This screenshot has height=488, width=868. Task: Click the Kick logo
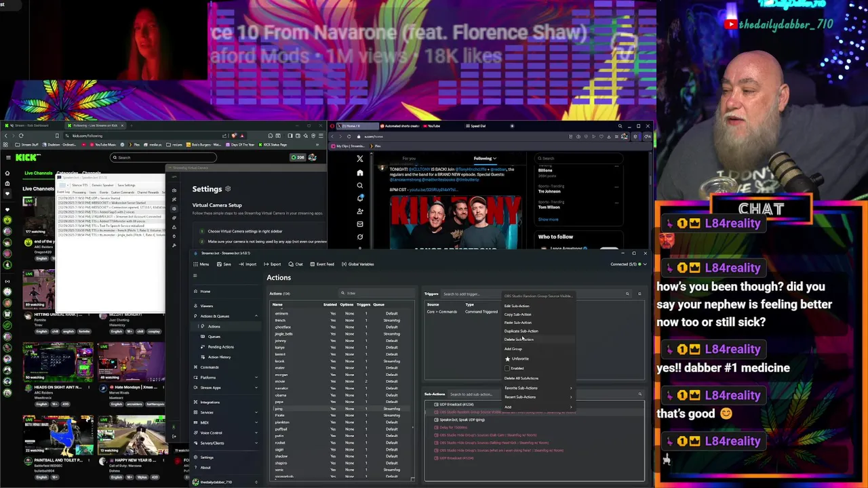coord(28,157)
